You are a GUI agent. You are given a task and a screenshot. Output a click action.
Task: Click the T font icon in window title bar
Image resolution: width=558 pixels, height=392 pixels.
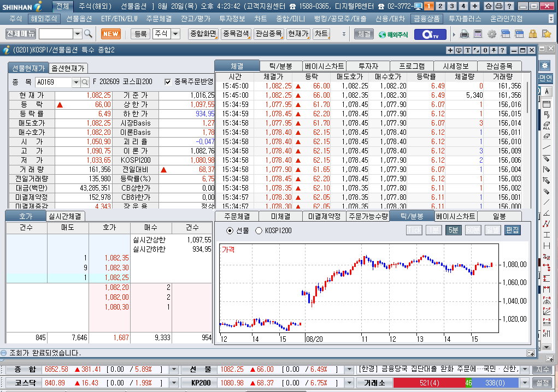coord(468,50)
